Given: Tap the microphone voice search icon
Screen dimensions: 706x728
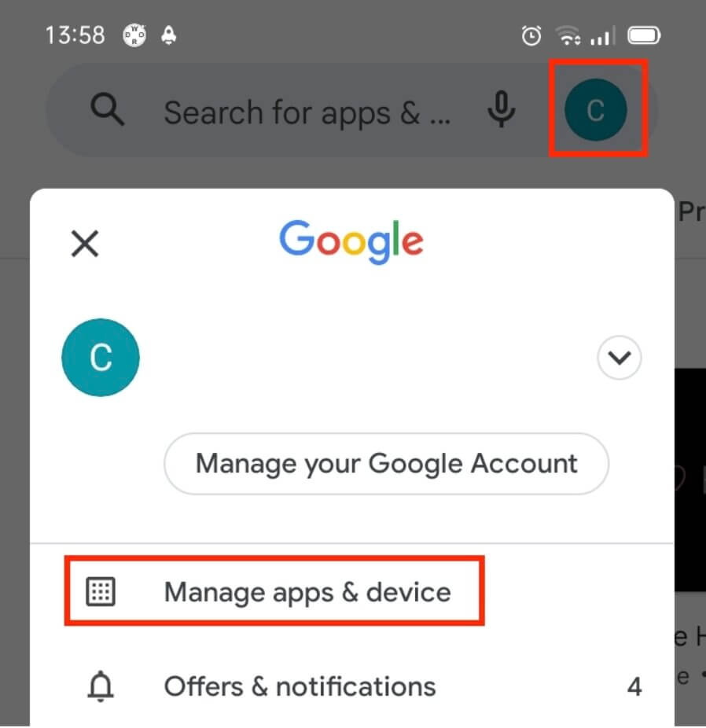Looking at the screenshot, I should pos(502,109).
